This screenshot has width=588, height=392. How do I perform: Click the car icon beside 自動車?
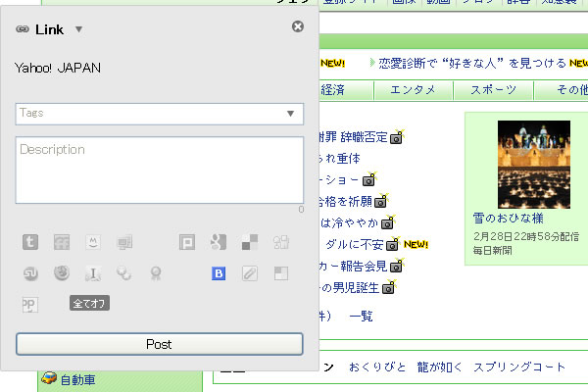(49, 378)
